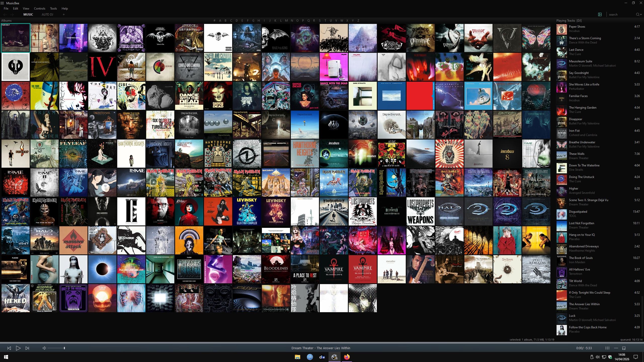Adjust the volume slider in player bar
Image resolution: width=644 pixels, height=362 pixels.
[56, 348]
